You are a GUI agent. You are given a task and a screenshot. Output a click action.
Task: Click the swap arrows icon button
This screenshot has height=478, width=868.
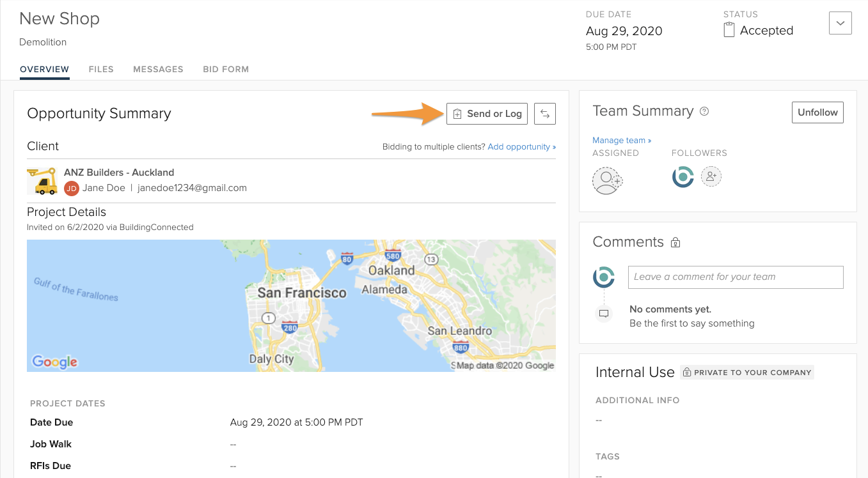pyautogui.click(x=545, y=114)
